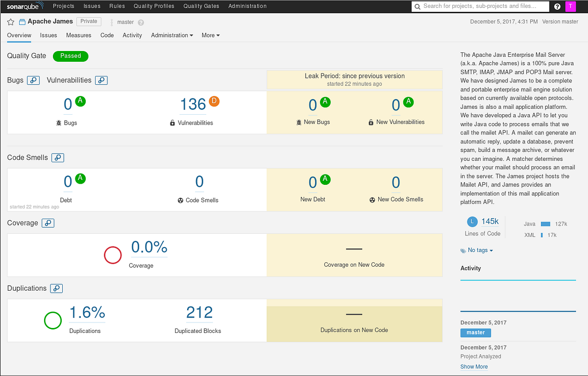Open the Quality Gates menu item
588x376 pixels.
tap(201, 6)
